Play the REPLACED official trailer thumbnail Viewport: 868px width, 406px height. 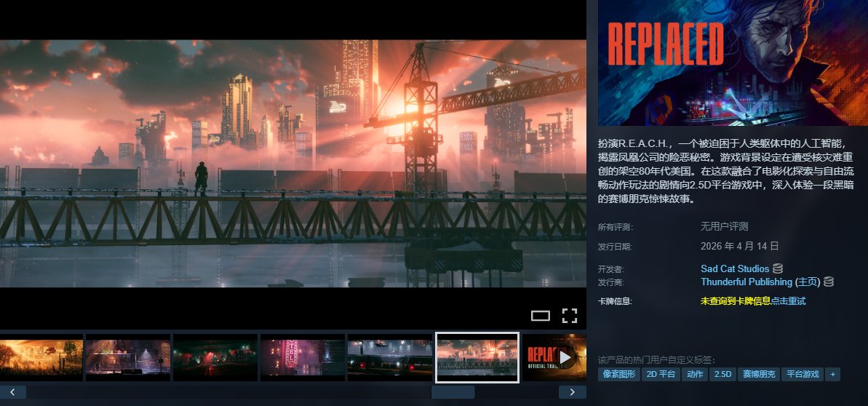(554, 357)
